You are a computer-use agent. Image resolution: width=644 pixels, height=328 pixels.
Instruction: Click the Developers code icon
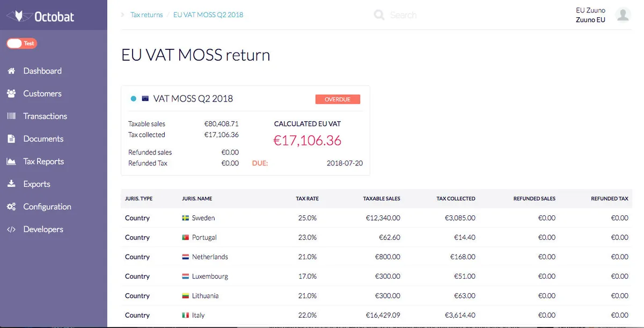[x=11, y=229]
